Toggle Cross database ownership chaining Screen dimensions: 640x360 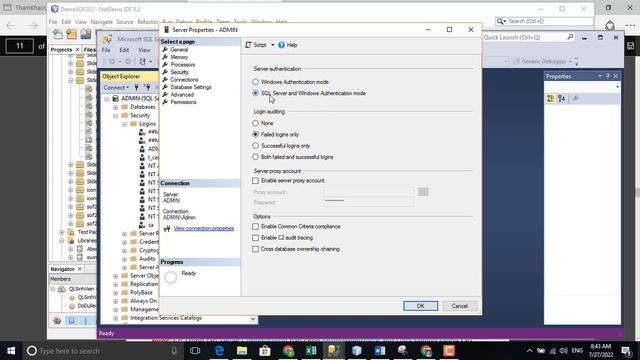(256, 249)
